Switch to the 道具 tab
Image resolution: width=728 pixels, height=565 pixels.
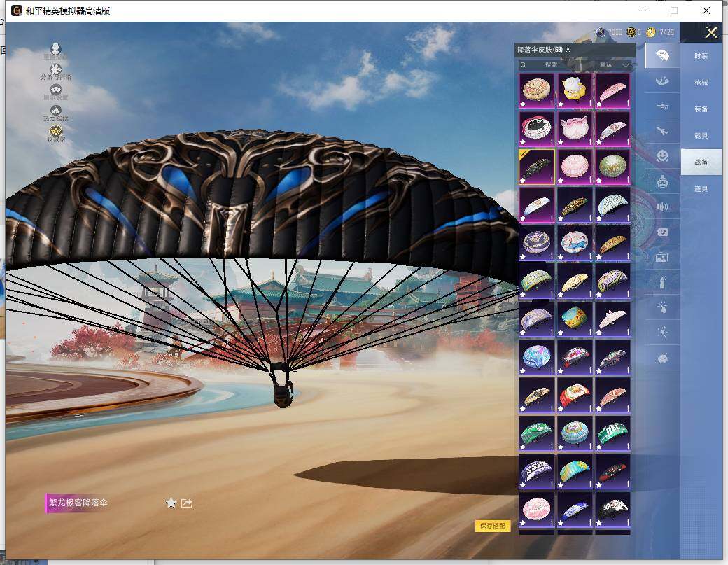[701, 188]
